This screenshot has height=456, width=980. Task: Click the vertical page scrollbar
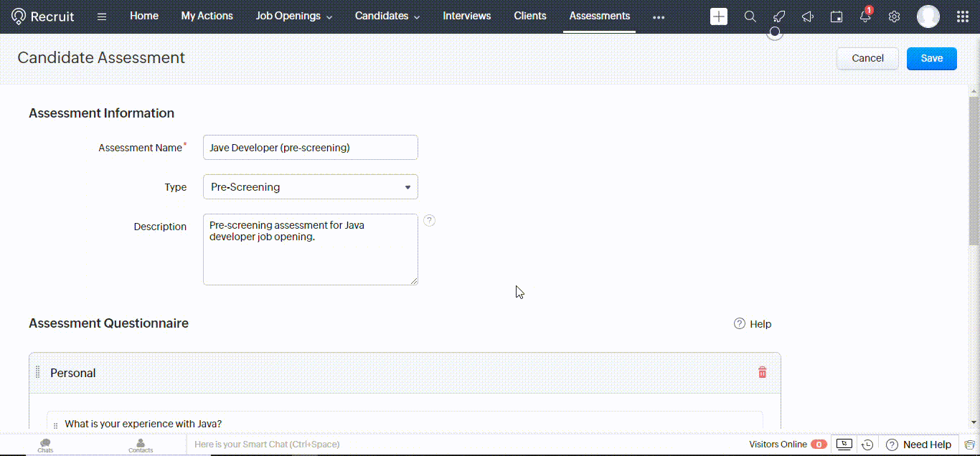point(974,172)
